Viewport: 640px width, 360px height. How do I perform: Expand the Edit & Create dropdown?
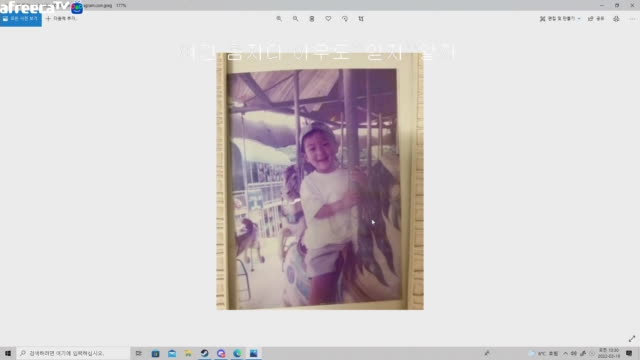click(560, 19)
